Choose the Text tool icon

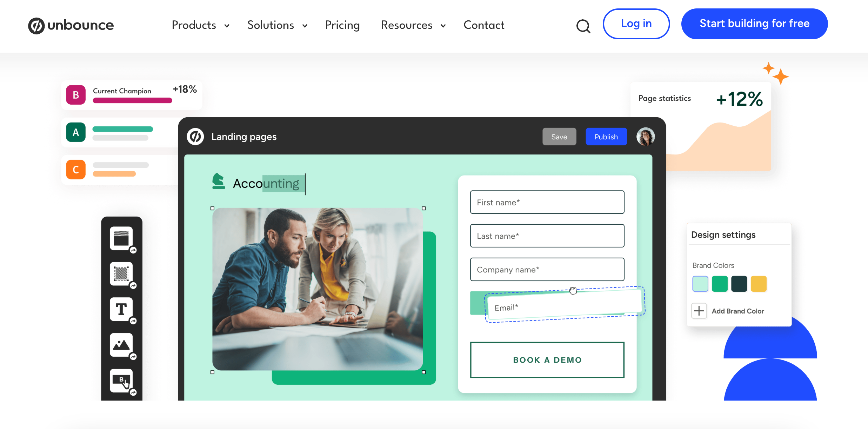pyautogui.click(x=121, y=309)
